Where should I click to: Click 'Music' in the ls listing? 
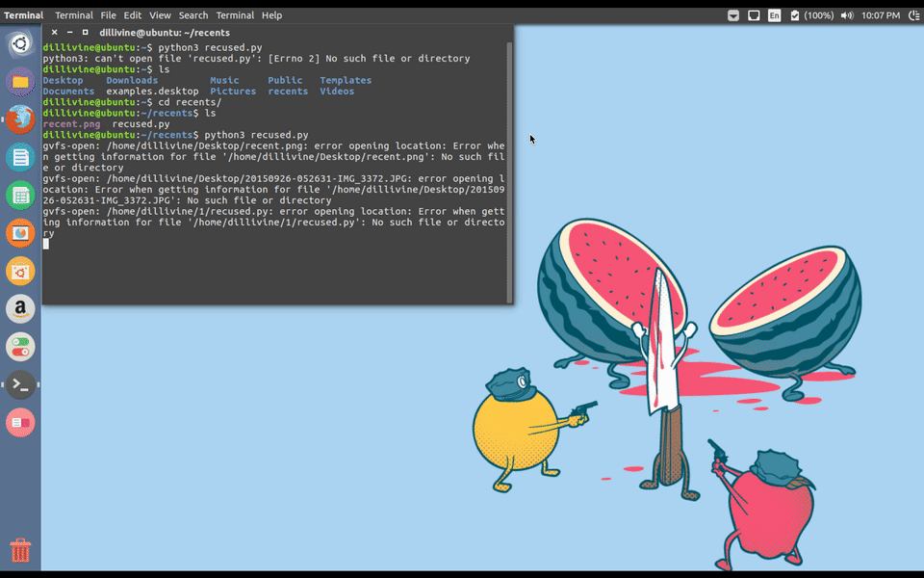[224, 80]
